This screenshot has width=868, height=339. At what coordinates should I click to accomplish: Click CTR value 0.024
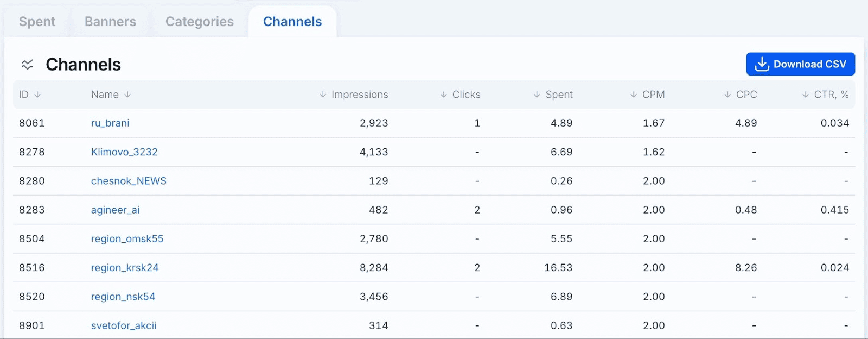pos(835,268)
